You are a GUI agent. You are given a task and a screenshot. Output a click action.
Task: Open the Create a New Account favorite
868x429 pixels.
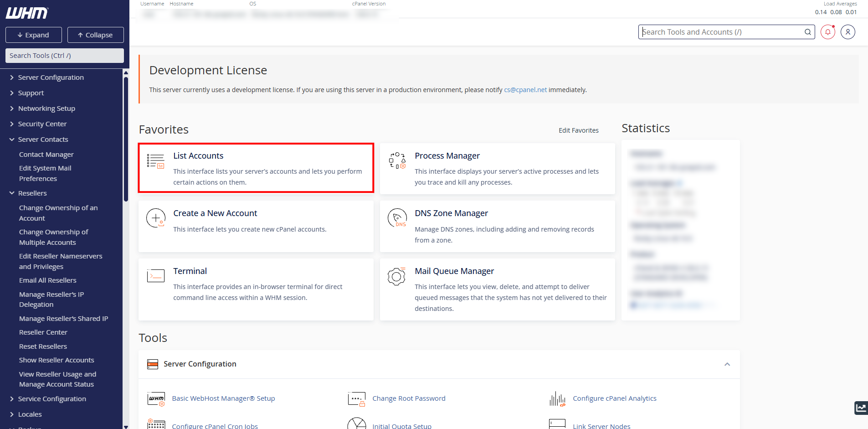256,226
